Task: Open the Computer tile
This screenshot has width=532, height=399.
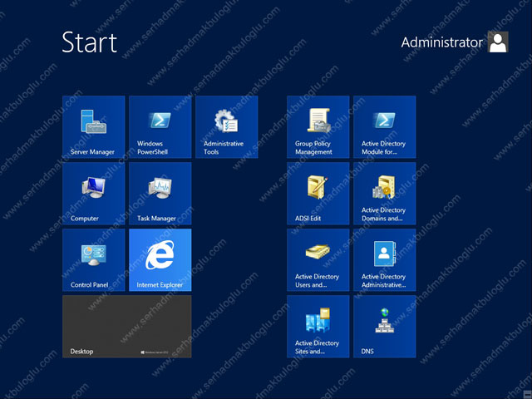Action: pos(94,194)
